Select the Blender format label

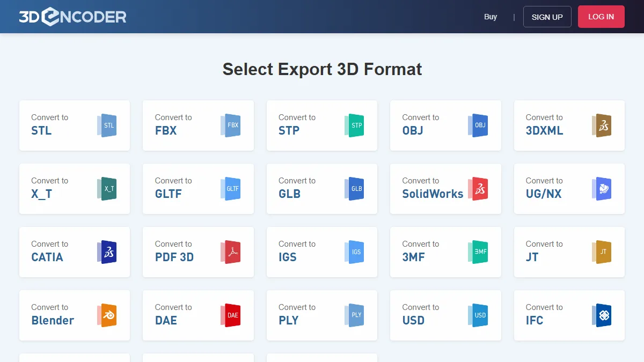tap(53, 320)
